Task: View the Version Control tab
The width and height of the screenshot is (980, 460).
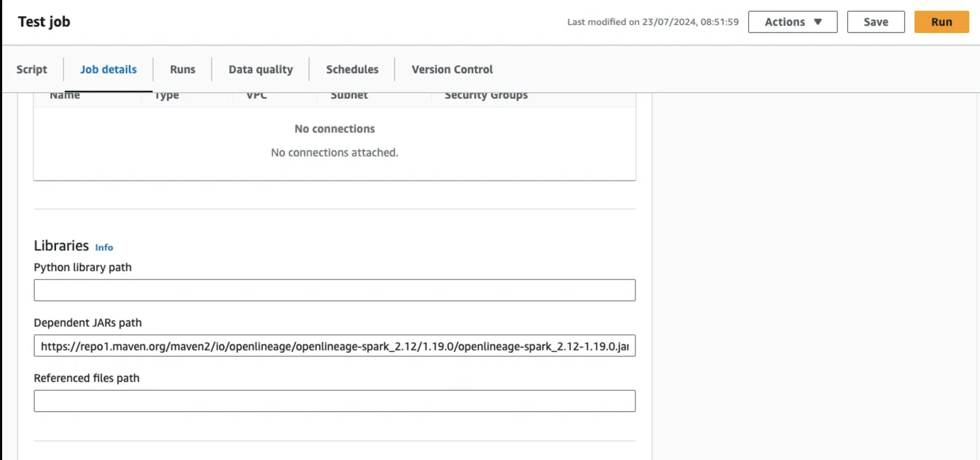Action: click(452, 69)
